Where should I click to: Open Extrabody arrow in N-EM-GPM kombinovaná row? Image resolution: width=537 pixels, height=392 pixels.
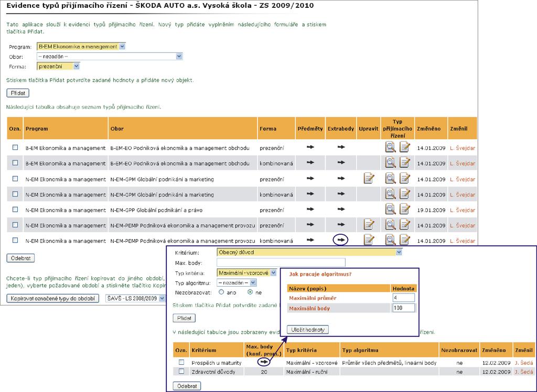(341, 194)
